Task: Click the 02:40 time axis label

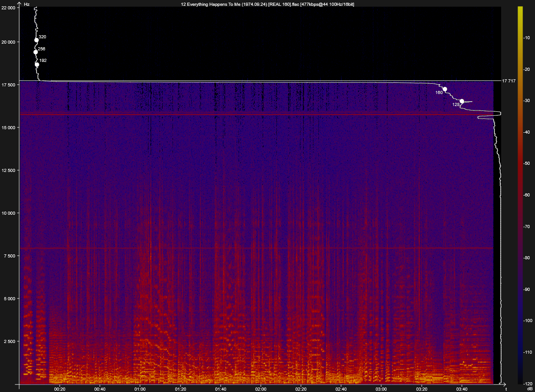Action: point(341,389)
